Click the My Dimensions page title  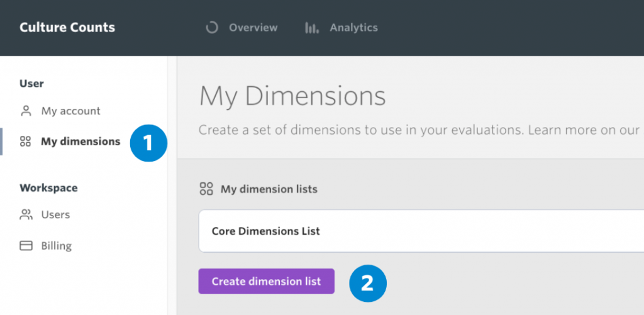pos(292,97)
